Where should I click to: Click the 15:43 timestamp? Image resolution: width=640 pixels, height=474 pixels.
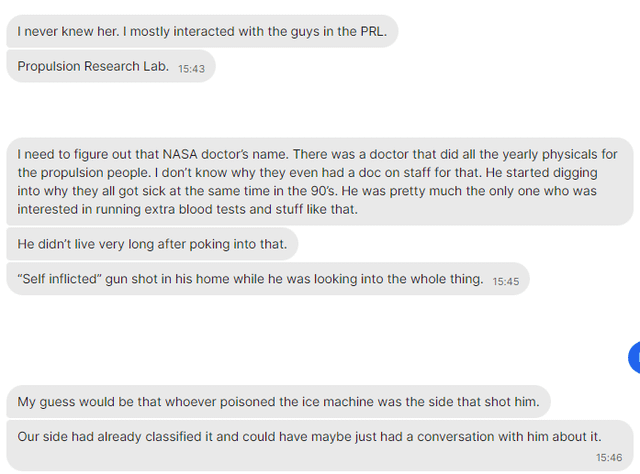pyautogui.click(x=190, y=69)
